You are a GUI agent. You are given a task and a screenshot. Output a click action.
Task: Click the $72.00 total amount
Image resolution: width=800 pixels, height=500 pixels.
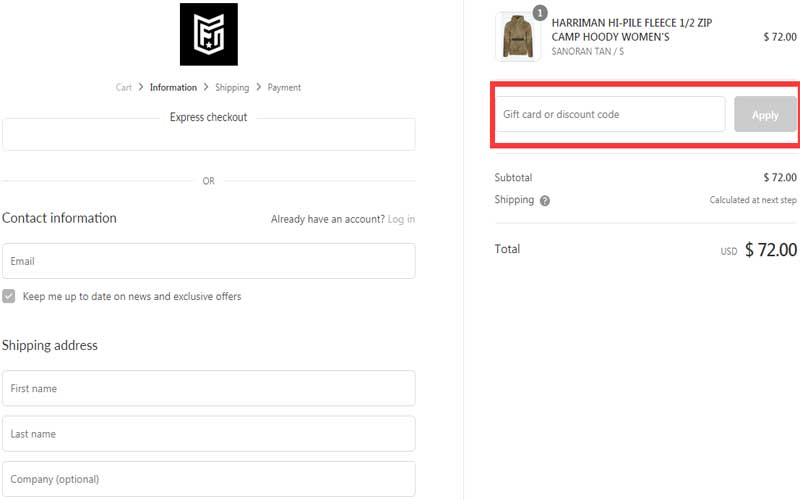tap(770, 250)
